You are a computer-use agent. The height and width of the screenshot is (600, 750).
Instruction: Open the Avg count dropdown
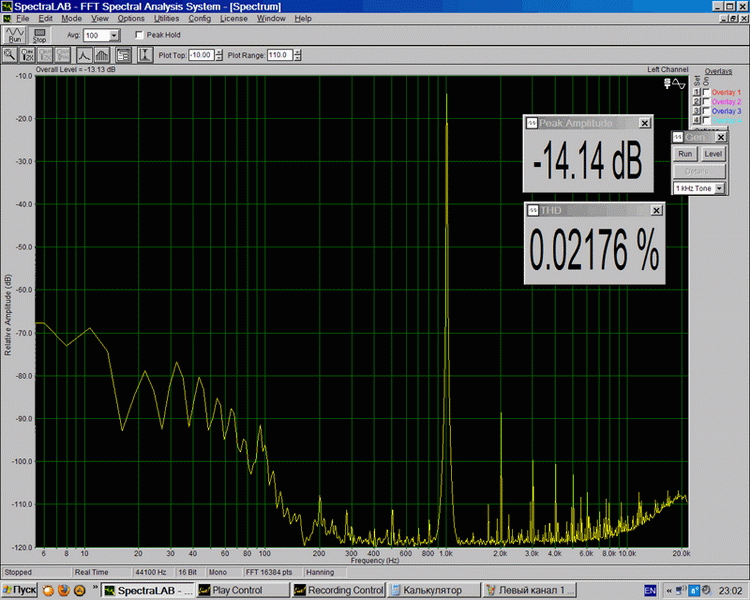(x=113, y=35)
